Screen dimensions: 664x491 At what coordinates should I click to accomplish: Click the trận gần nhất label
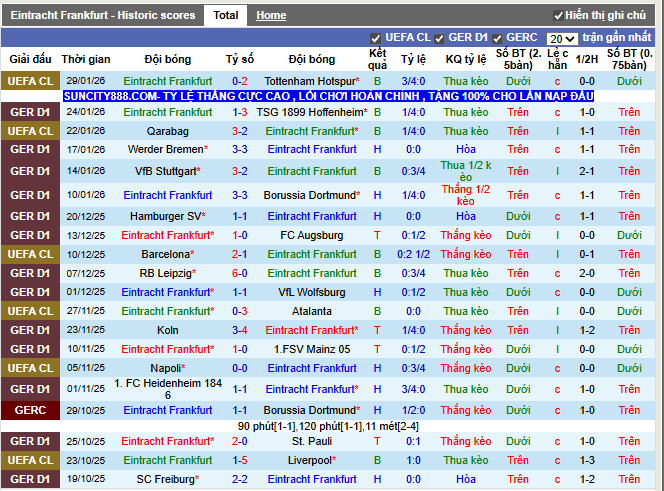[x=617, y=37]
